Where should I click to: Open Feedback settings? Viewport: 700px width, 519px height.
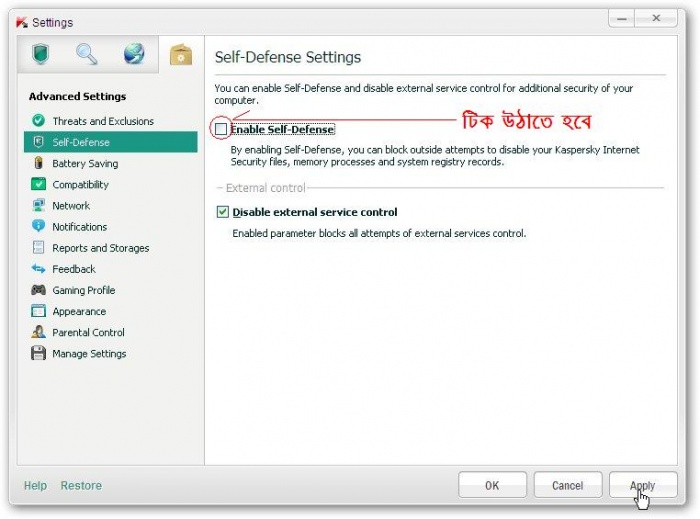coord(110,269)
